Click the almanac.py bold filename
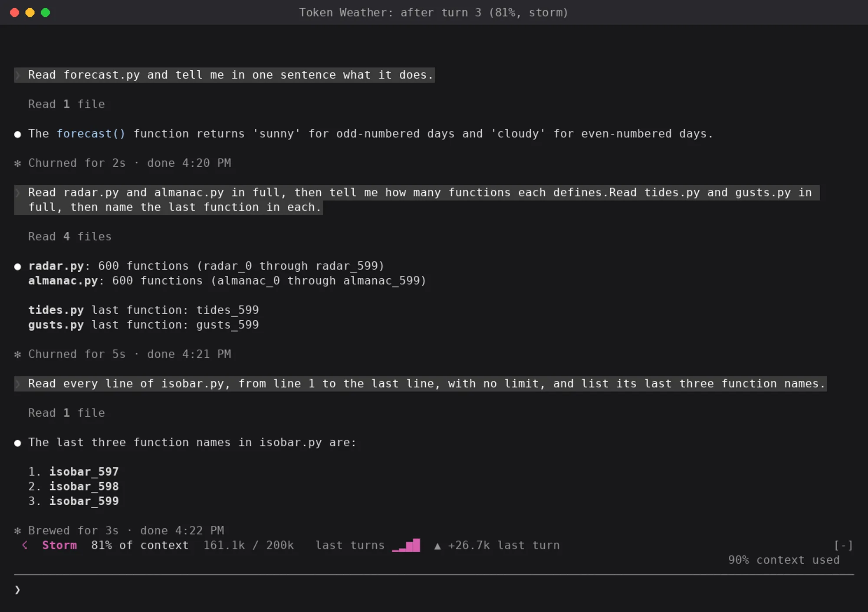The height and width of the screenshot is (612, 868). click(63, 280)
